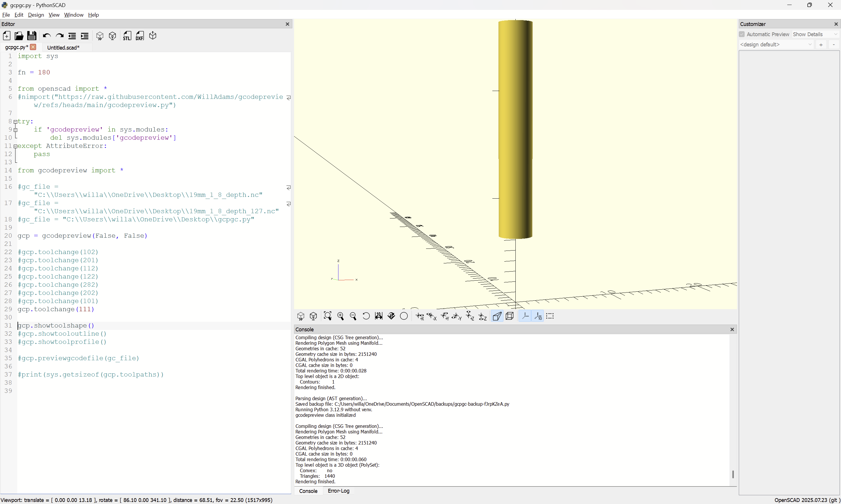Open the design default preset dropdown
This screenshot has height=504, width=841.
click(776, 45)
